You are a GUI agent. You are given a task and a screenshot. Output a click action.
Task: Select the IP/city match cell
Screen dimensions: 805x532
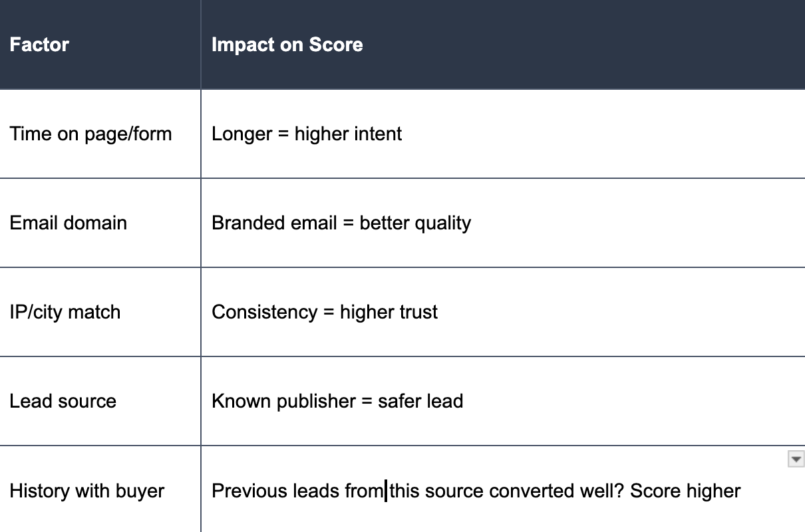(x=100, y=312)
